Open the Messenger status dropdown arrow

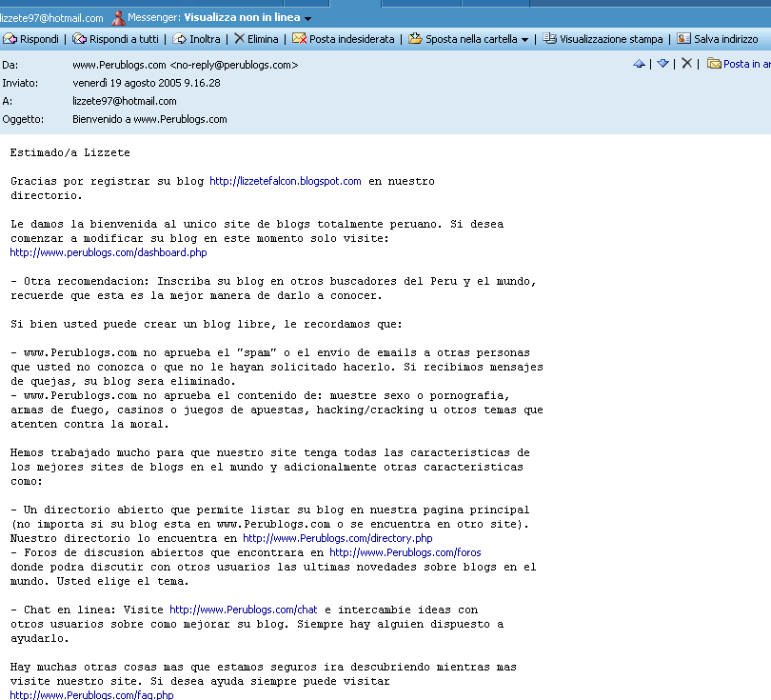point(307,19)
